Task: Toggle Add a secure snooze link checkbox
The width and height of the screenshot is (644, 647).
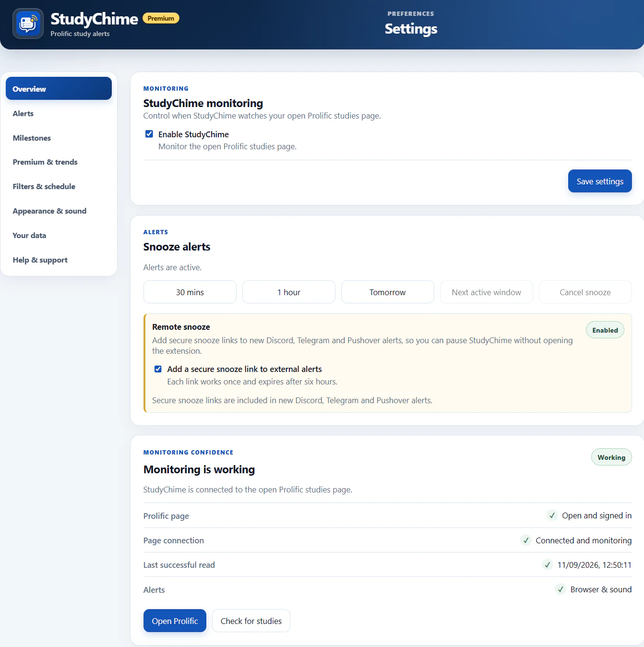Action: 158,369
